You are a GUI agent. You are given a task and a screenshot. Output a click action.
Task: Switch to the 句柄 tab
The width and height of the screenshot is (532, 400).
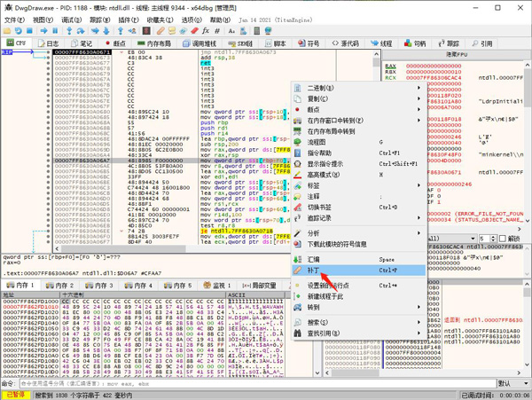(415, 43)
